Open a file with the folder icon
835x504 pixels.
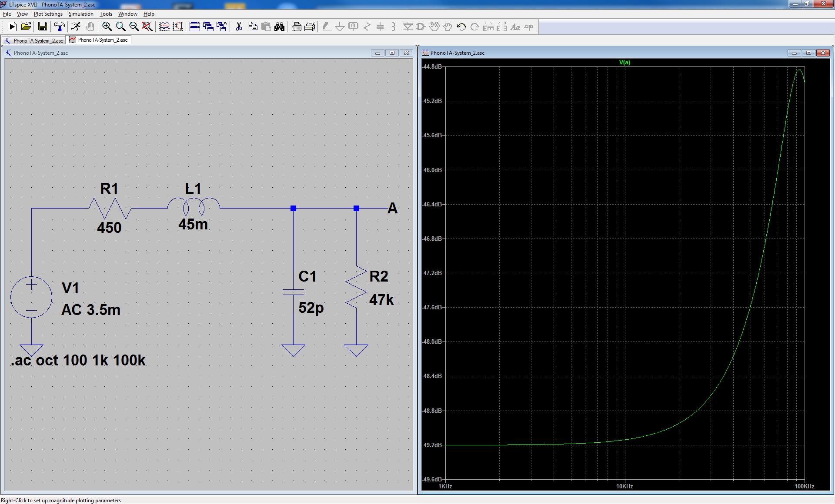[x=26, y=27]
